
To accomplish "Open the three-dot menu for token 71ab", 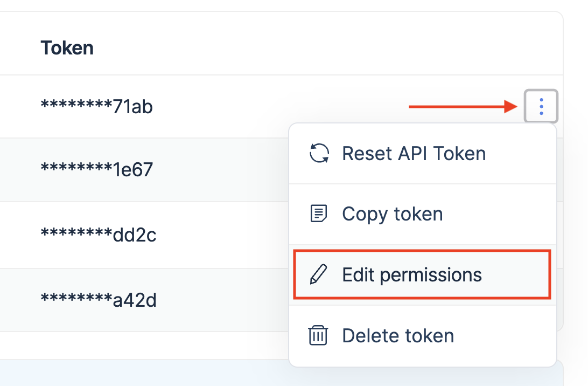I will click(x=541, y=107).
